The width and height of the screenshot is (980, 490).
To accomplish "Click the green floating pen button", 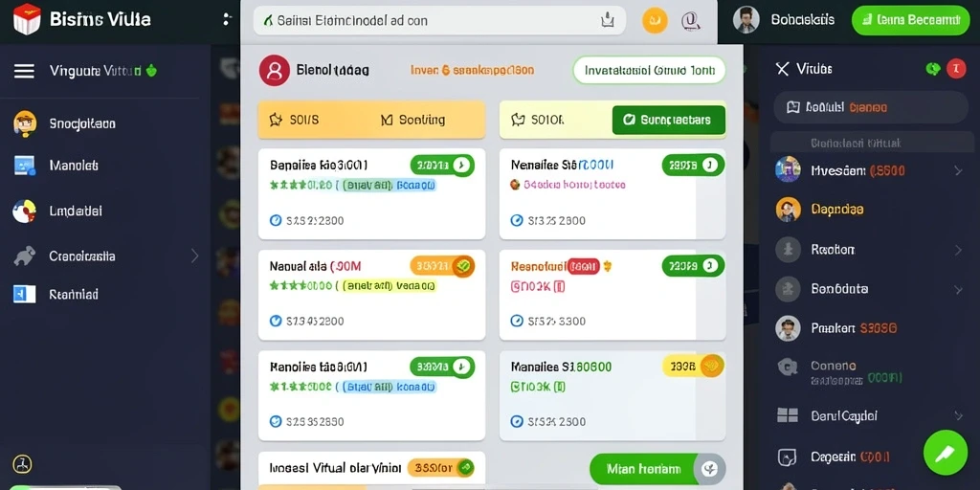I will (x=945, y=453).
